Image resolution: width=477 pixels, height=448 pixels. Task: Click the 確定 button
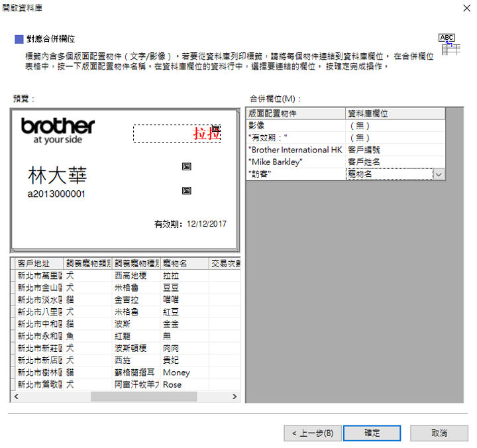[x=372, y=433]
